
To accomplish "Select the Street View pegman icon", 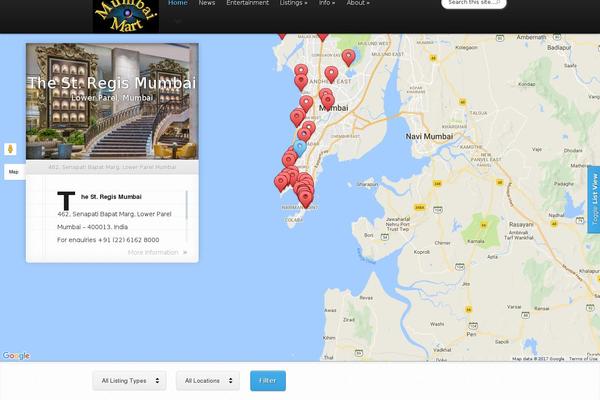I will pyautogui.click(x=11, y=149).
